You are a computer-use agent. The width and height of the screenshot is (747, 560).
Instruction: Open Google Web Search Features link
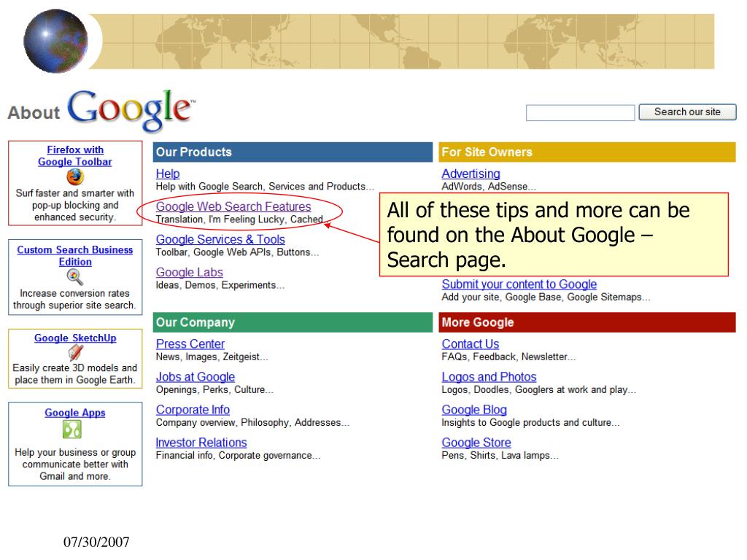[x=233, y=206]
